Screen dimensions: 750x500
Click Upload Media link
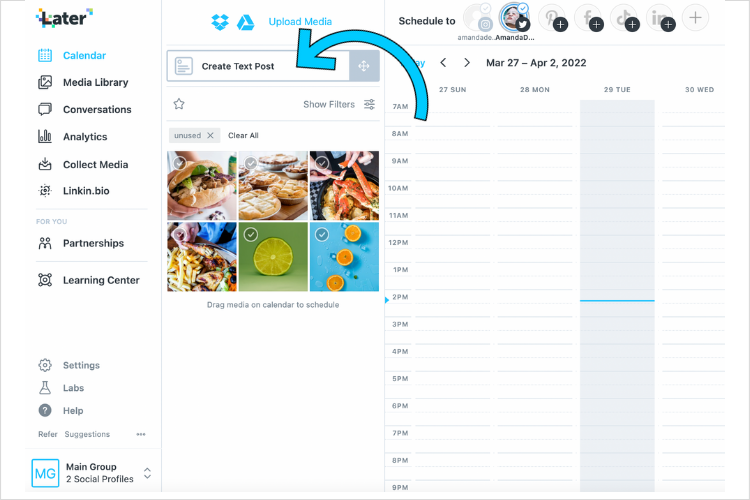(x=300, y=22)
